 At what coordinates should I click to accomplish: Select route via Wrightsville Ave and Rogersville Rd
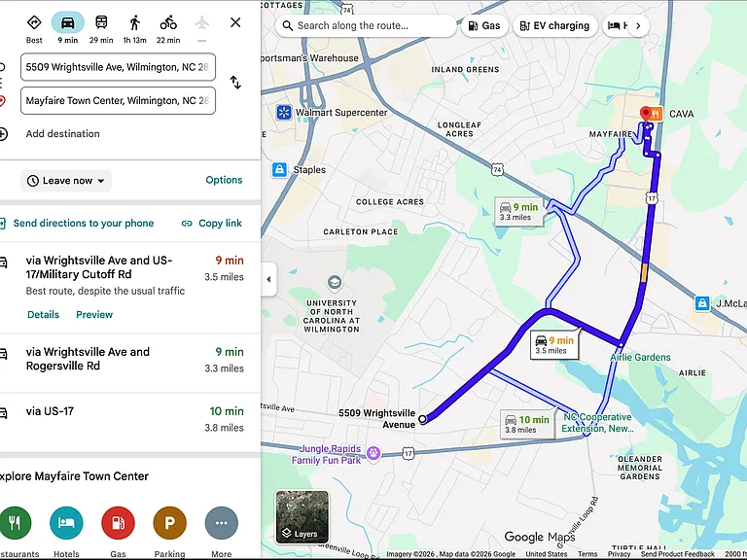coord(130,364)
